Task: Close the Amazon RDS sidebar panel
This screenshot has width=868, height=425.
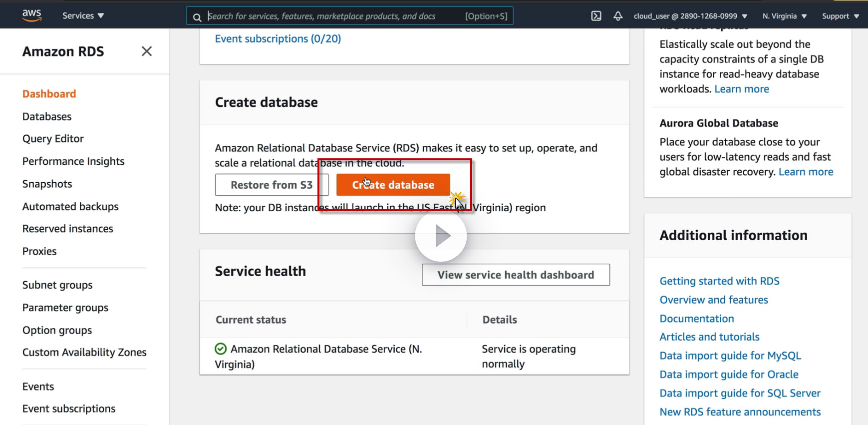Action: tap(147, 51)
